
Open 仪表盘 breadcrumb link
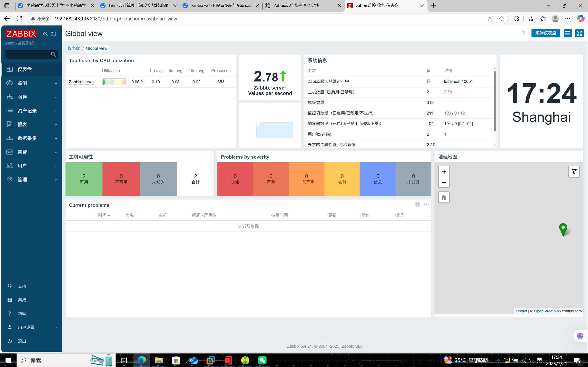click(x=74, y=48)
